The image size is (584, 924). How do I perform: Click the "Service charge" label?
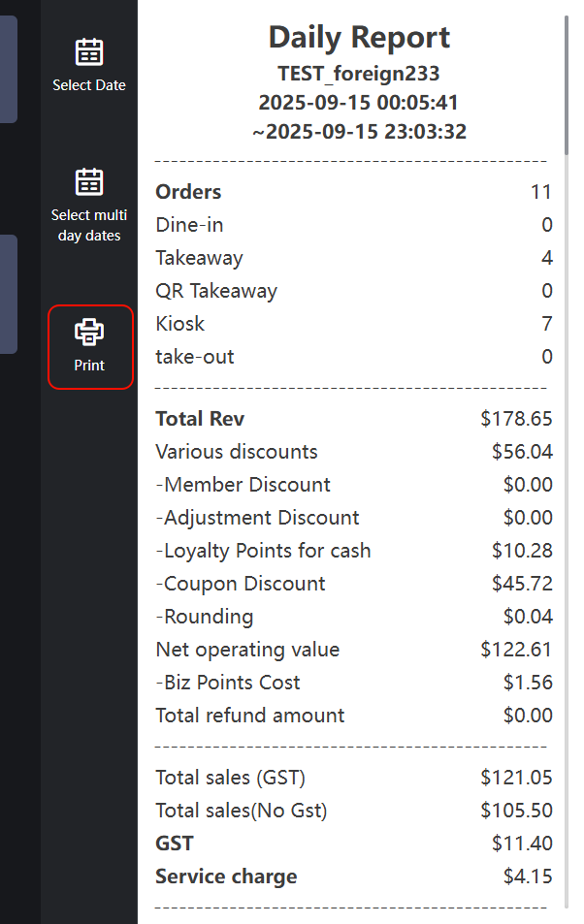(226, 876)
